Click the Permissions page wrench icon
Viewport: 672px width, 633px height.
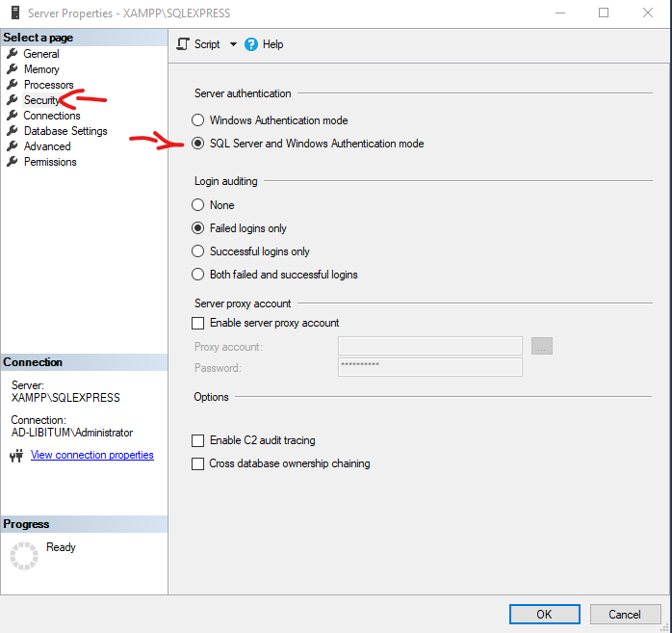click(x=12, y=162)
